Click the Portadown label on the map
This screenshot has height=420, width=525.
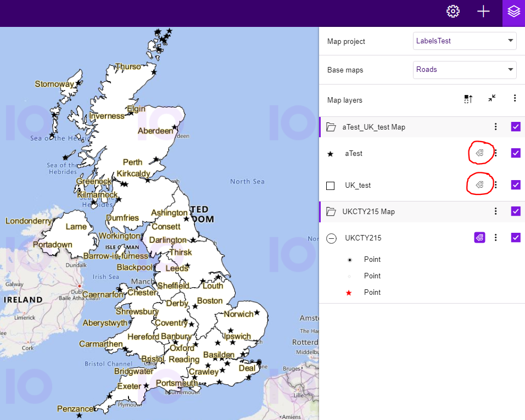pos(53,245)
